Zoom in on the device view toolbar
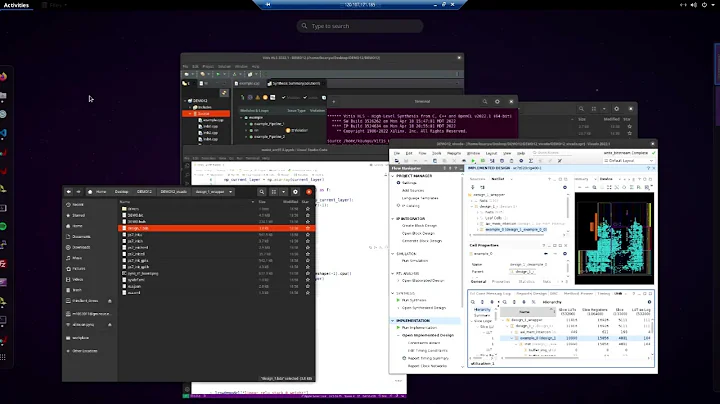Image resolution: width=720 pixels, height=404 pixels. pyautogui.click(x=594, y=187)
